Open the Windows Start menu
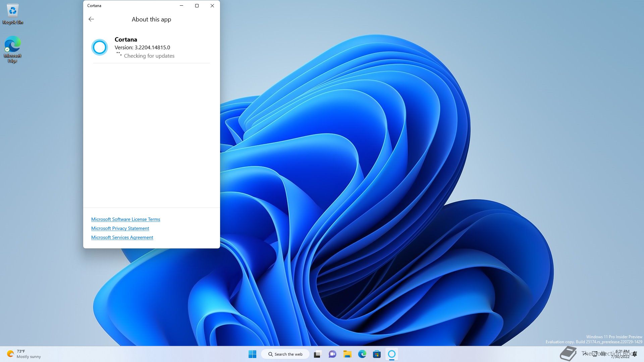The width and height of the screenshot is (644, 362). (x=252, y=354)
